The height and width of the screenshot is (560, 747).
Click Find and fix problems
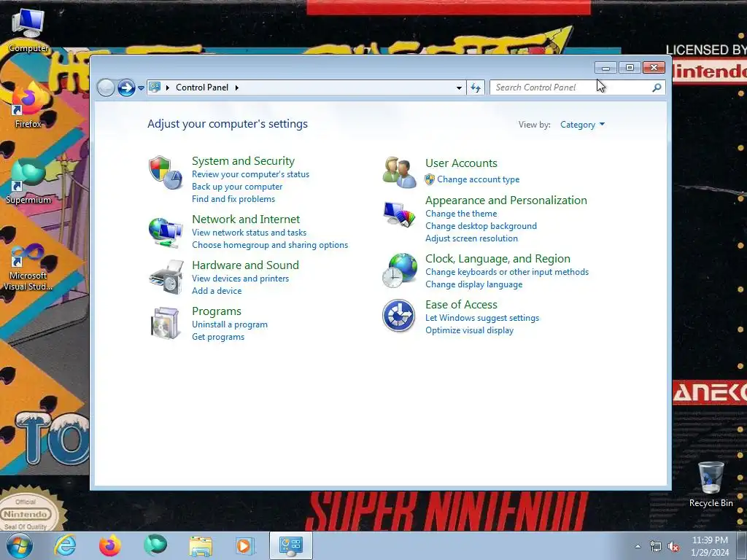[233, 199]
